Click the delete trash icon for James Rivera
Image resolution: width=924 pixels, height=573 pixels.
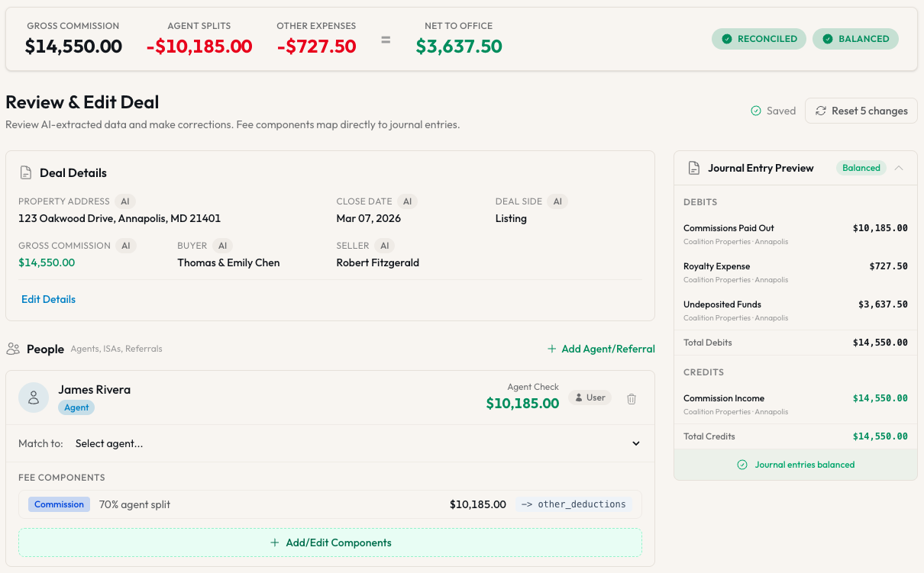[x=632, y=398]
